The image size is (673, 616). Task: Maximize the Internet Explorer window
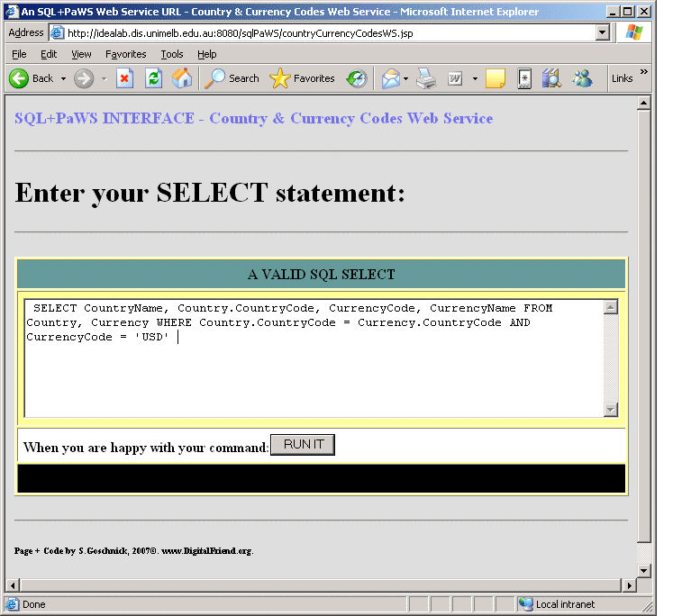[628, 12]
